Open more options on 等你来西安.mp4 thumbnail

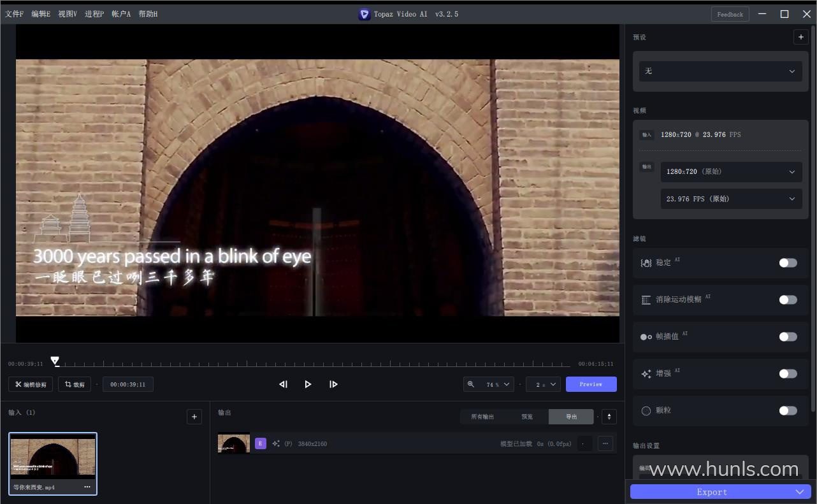click(87, 487)
